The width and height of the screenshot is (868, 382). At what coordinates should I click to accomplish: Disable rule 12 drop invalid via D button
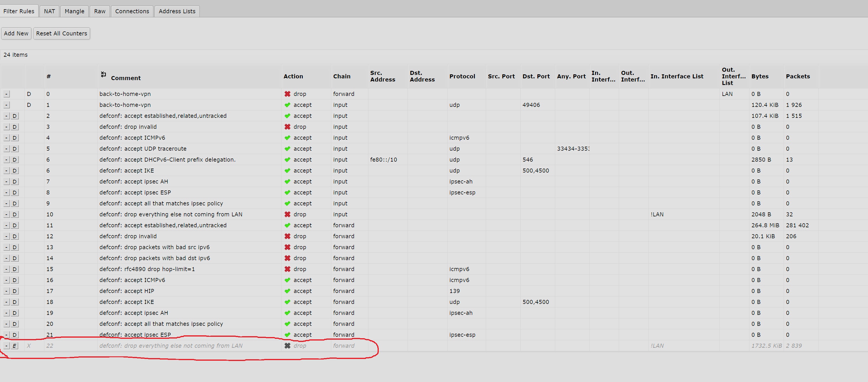(x=14, y=236)
